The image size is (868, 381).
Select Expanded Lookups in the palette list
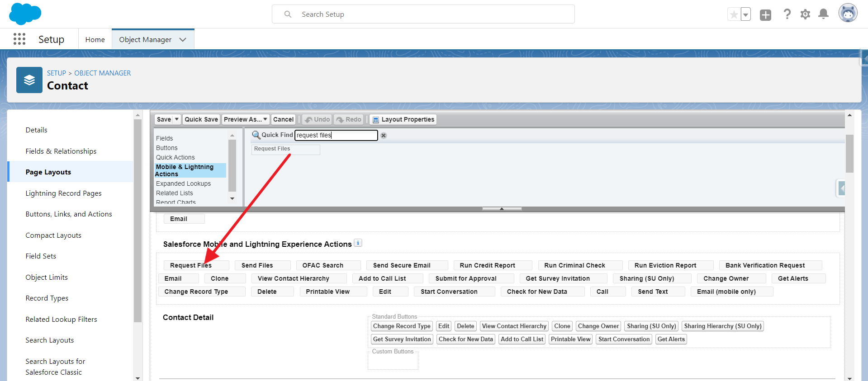click(x=184, y=183)
